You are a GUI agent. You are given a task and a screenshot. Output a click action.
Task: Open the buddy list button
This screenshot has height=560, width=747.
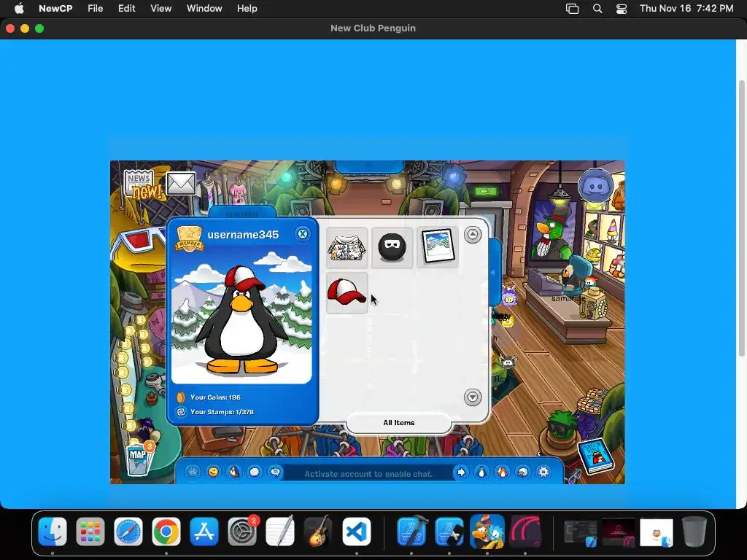[x=502, y=472]
